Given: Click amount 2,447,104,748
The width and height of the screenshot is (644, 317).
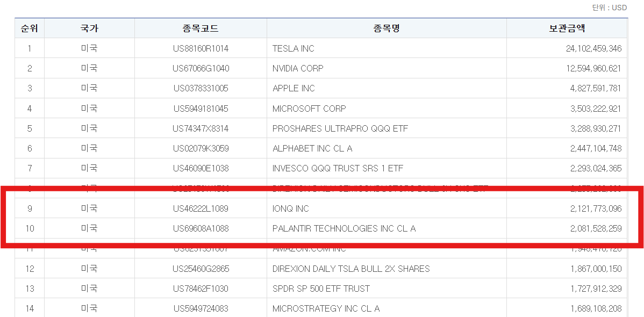Looking at the screenshot, I should pyautogui.click(x=596, y=148).
